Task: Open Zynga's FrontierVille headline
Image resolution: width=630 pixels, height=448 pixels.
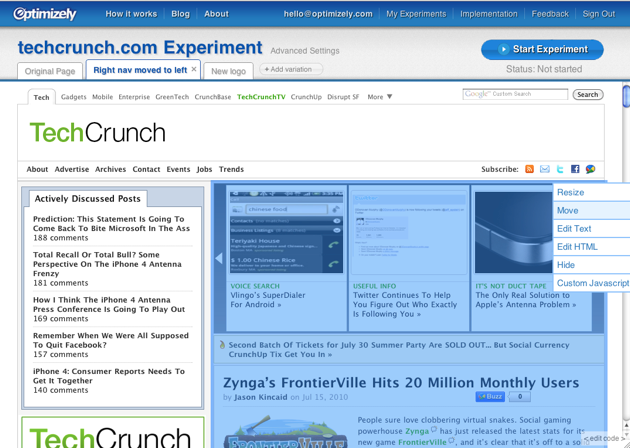Action: (401, 383)
